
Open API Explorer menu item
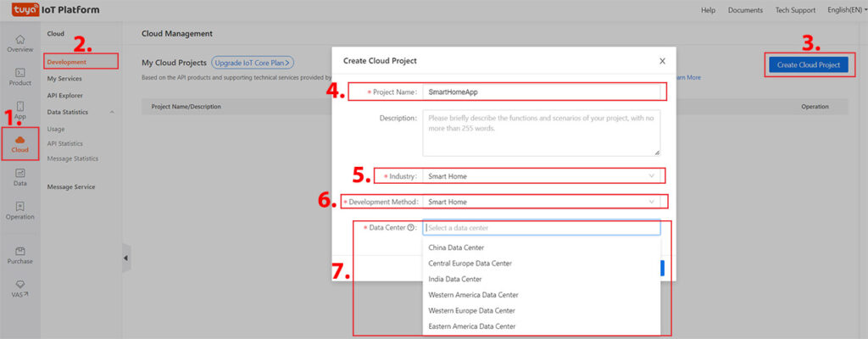coord(65,95)
